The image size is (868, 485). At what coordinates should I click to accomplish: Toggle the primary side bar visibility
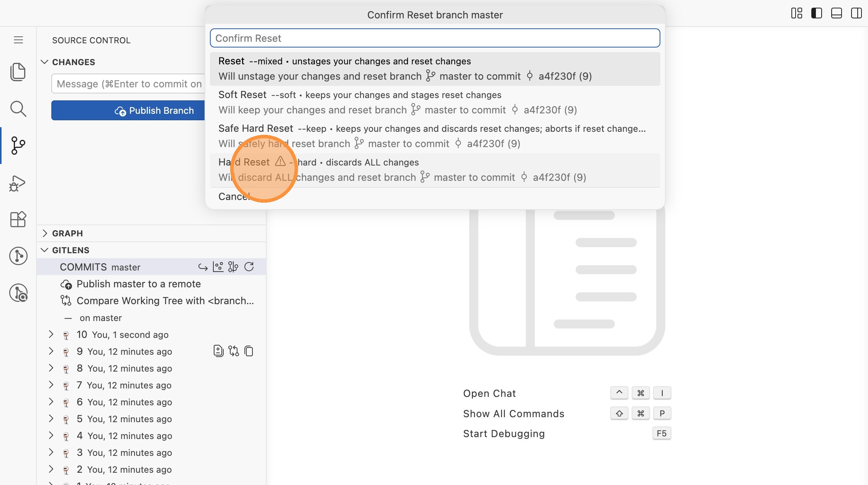pos(816,13)
